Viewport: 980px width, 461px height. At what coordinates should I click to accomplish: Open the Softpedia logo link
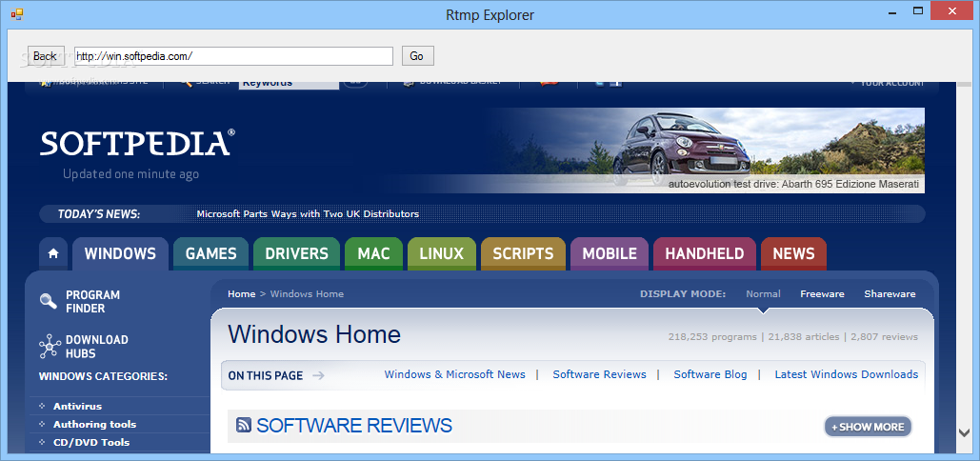137,143
